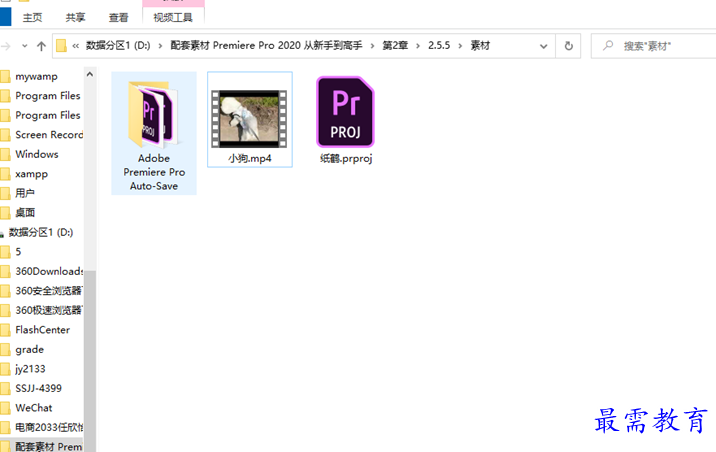716x452 pixels.
Task: Click 第2章 in the breadcrumb path
Action: coord(395,46)
